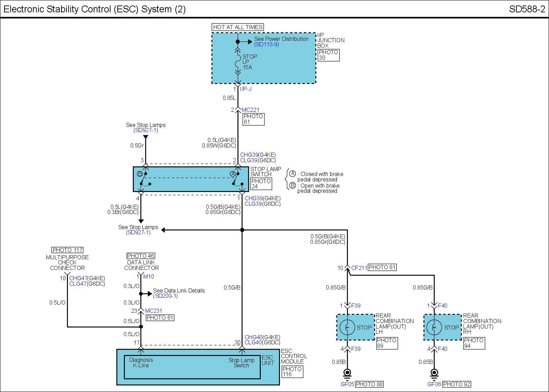Click the CF211 connector label
This screenshot has height=392, width=549.
click(x=359, y=268)
